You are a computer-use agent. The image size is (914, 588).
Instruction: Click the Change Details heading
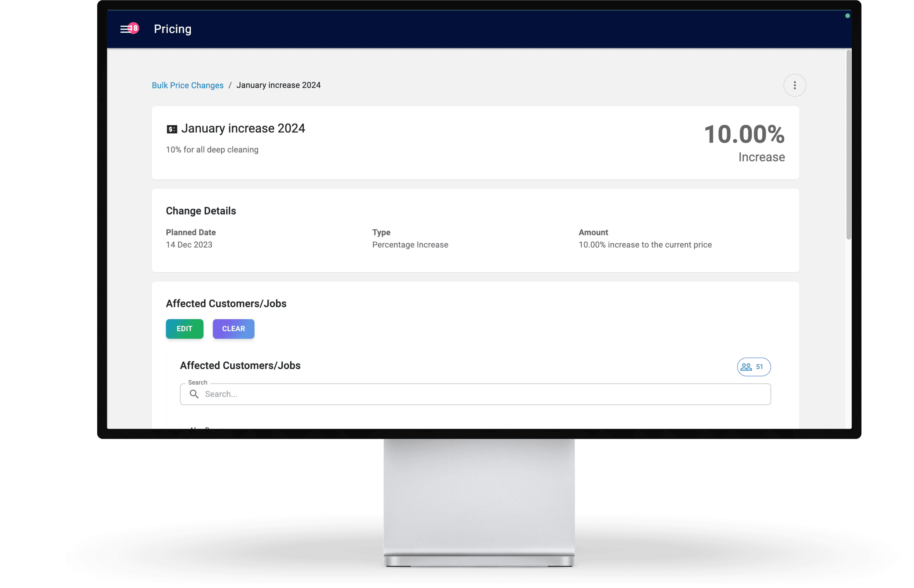click(x=201, y=211)
